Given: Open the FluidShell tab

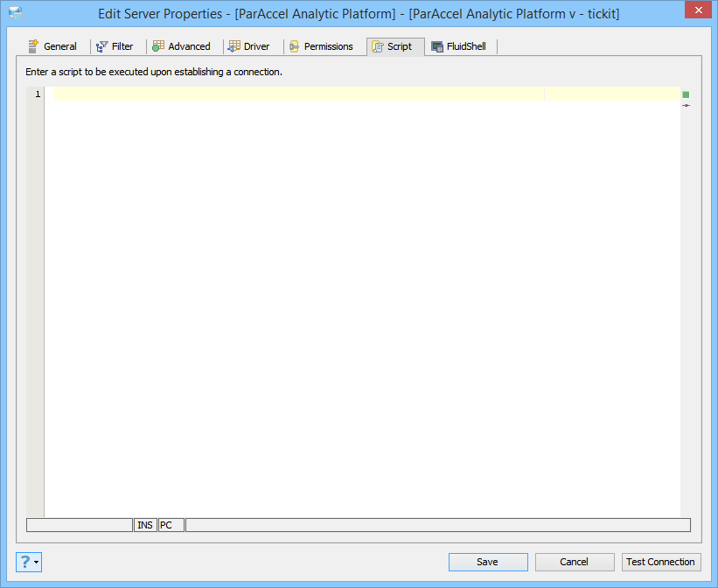Looking at the screenshot, I should tap(459, 46).
